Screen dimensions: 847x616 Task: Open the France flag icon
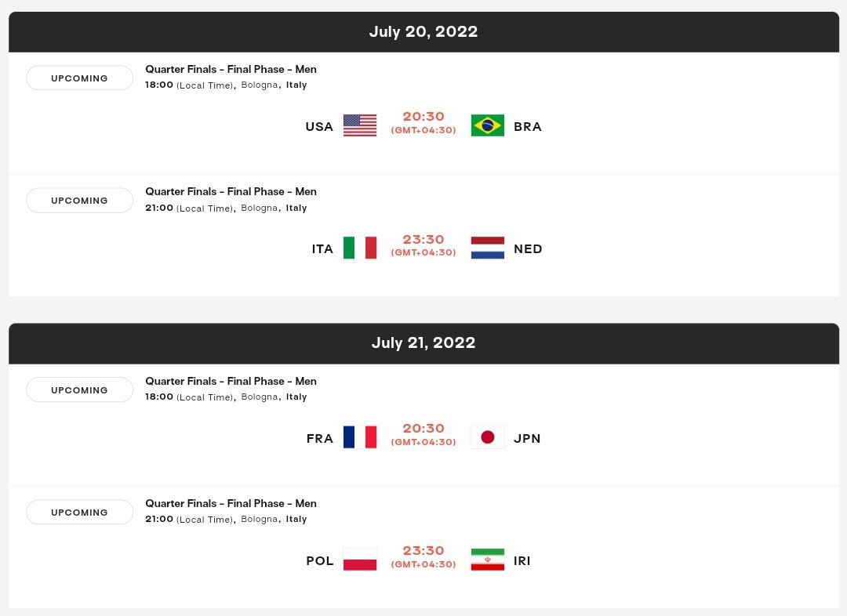pyautogui.click(x=360, y=437)
